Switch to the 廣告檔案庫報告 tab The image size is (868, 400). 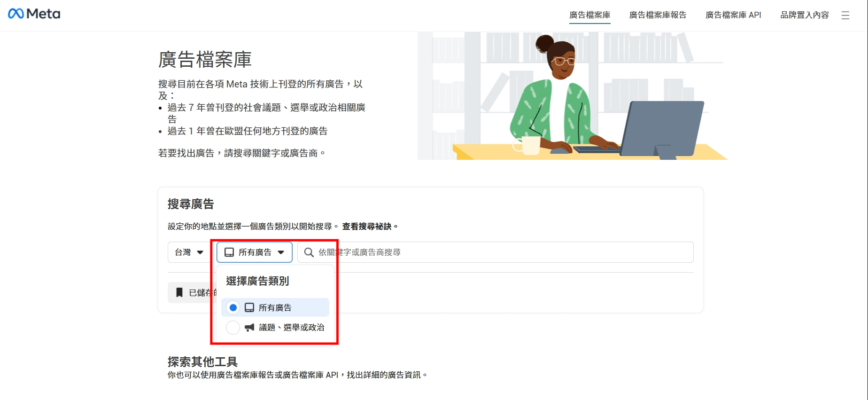[x=658, y=15]
